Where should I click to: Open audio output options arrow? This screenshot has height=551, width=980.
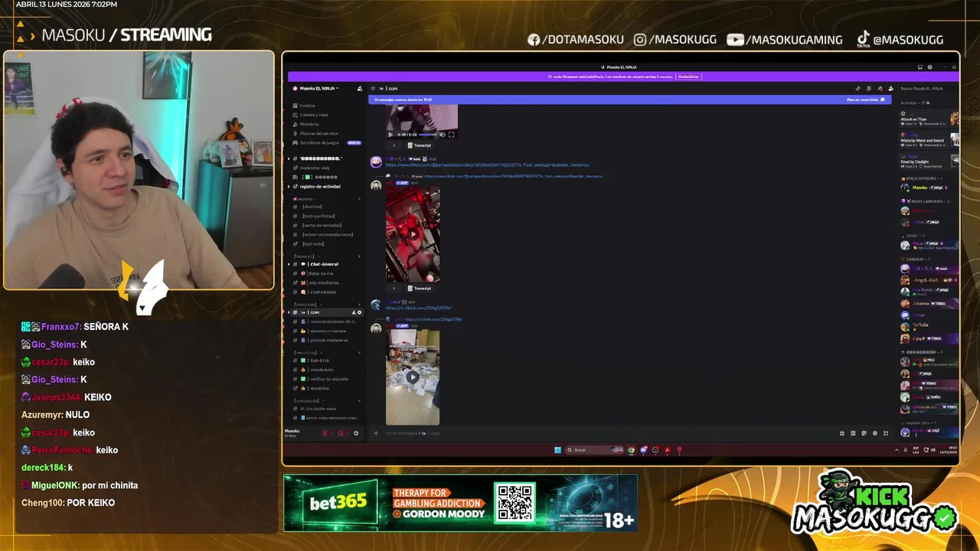pos(347,433)
